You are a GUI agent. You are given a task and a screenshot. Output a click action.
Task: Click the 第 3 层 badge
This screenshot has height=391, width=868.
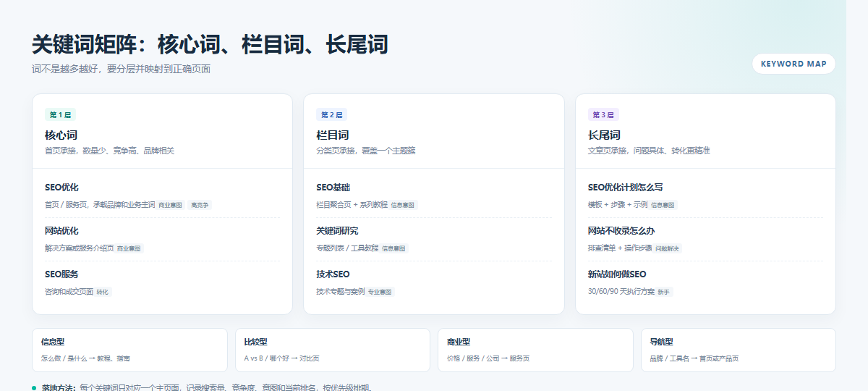(x=603, y=114)
